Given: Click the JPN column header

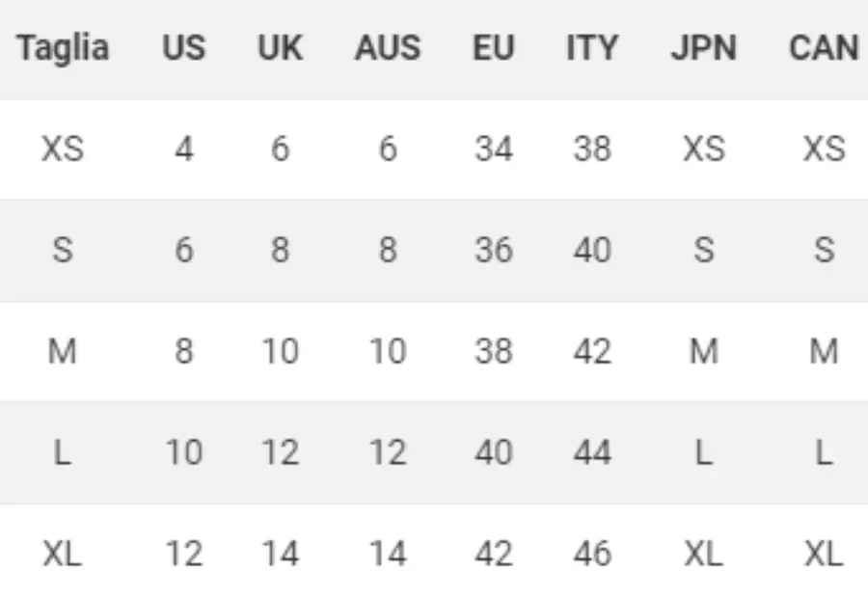Looking at the screenshot, I should tap(704, 47).
